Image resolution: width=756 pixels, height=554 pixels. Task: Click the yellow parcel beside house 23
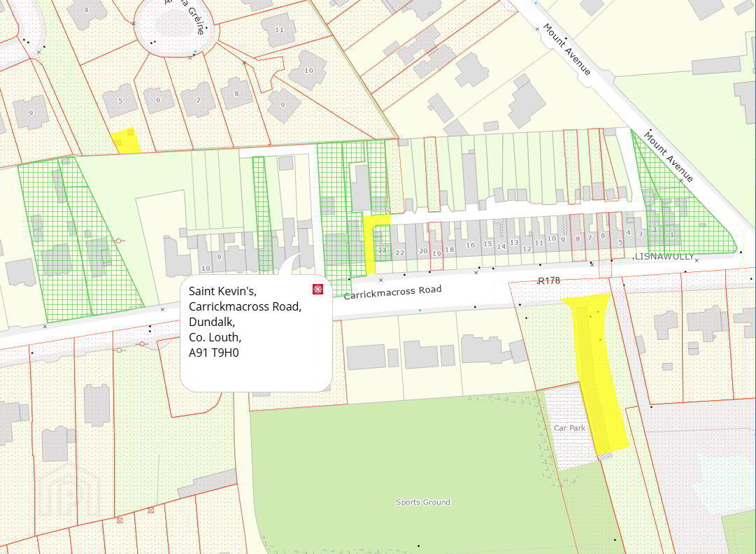(x=370, y=243)
